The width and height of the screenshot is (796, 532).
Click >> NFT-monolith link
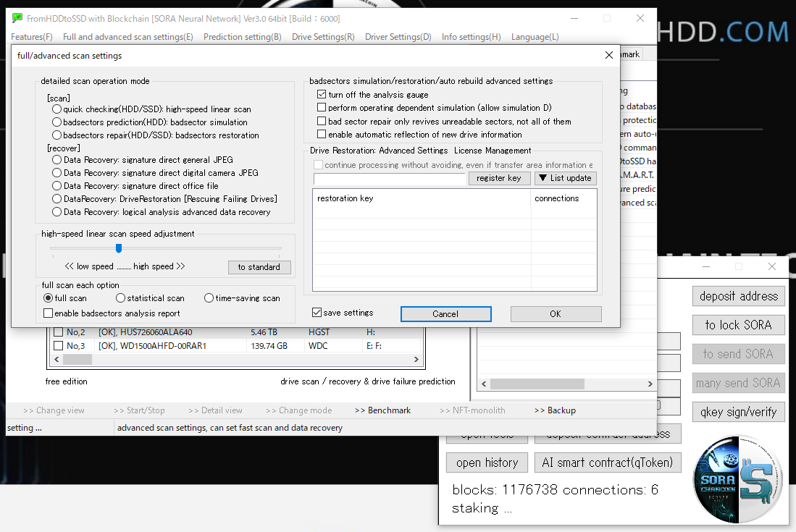472,410
